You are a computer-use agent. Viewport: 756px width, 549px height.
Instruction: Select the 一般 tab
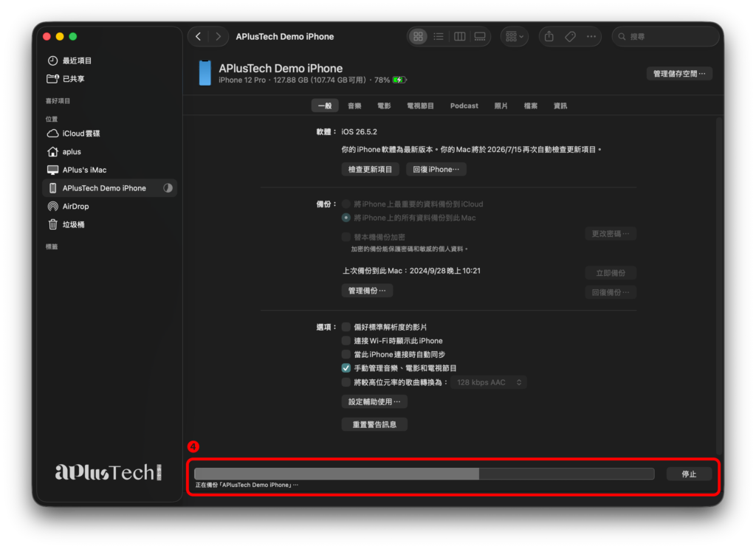[x=325, y=106]
